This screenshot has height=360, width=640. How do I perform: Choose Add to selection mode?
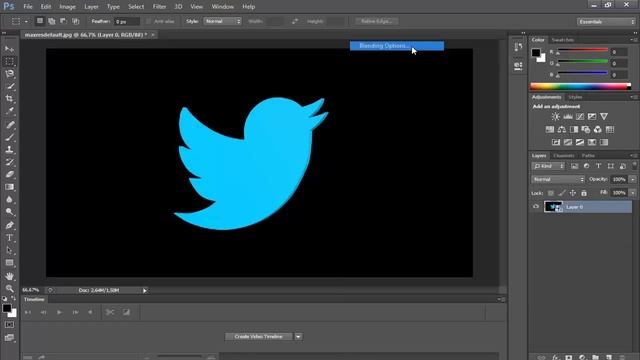(x=51, y=21)
